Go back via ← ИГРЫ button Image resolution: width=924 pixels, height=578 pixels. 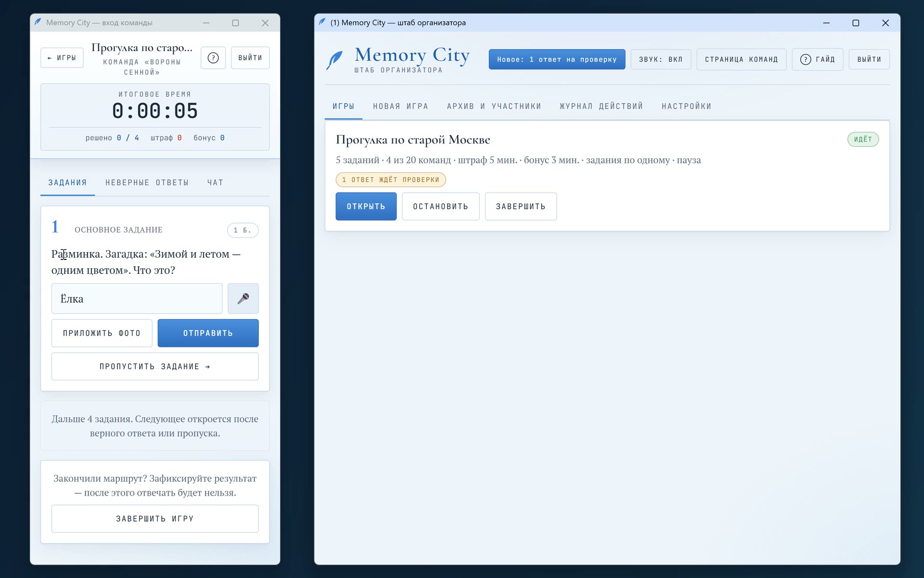[62, 58]
